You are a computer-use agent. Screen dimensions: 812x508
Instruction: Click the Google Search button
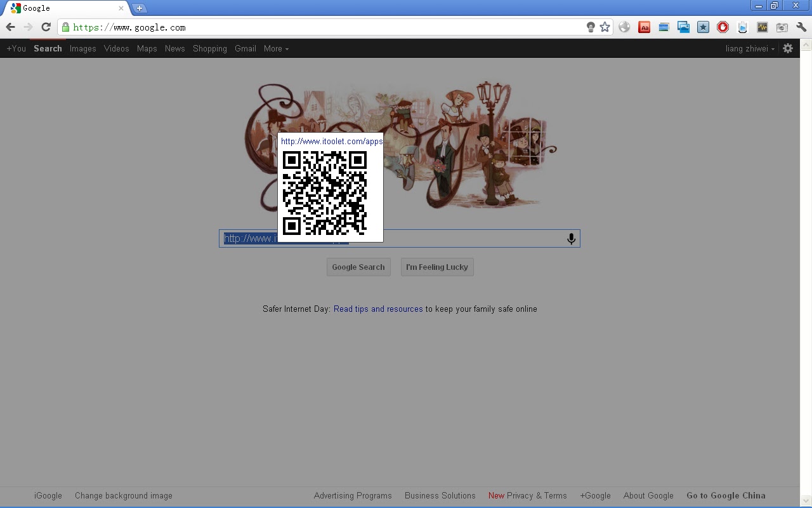coord(358,267)
